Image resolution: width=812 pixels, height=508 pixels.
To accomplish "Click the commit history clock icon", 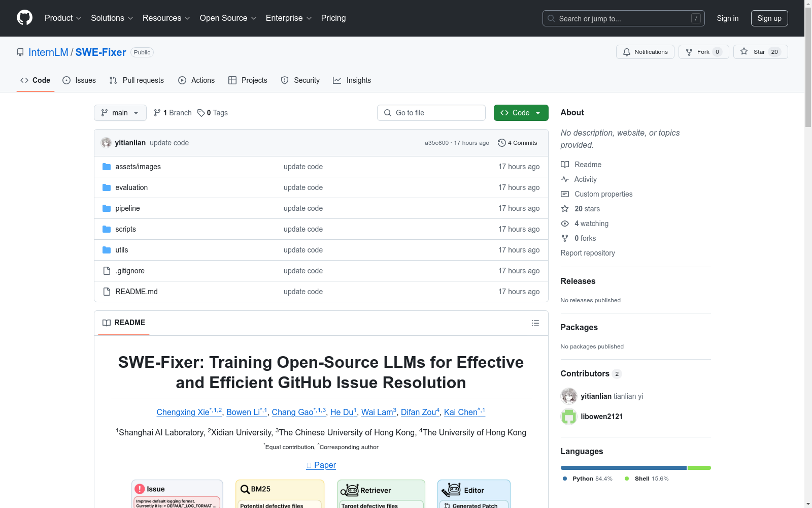I will (x=502, y=143).
